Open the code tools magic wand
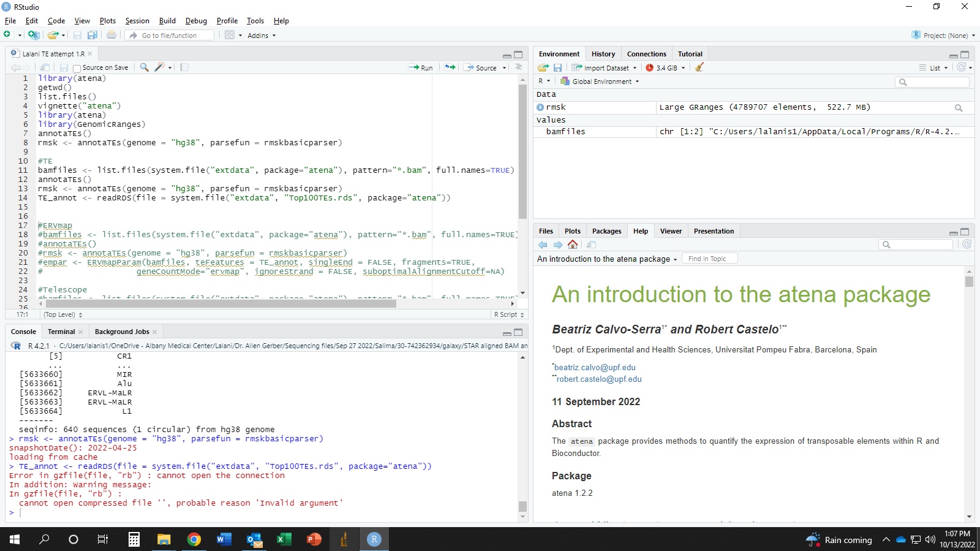This screenshot has width=980, height=551. click(160, 67)
